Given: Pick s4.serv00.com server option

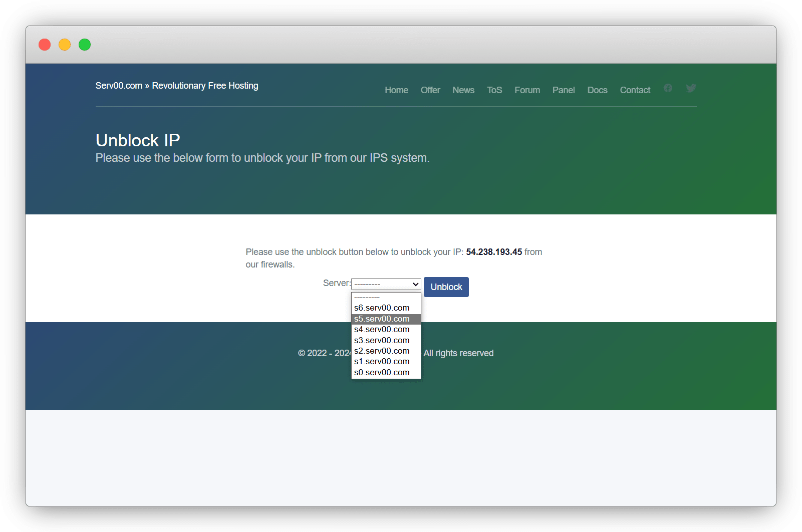Looking at the screenshot, I should 382,329.
